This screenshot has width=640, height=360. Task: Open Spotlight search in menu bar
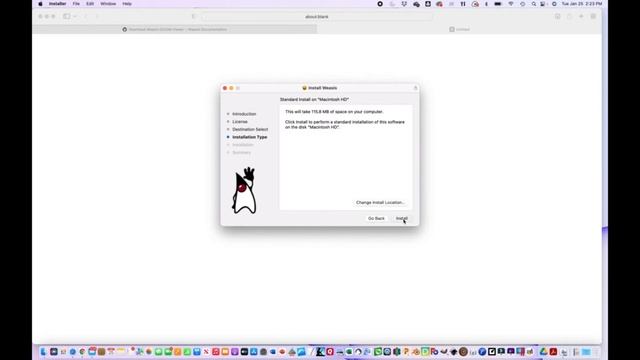pyautogui.click(x=534, y=4)
